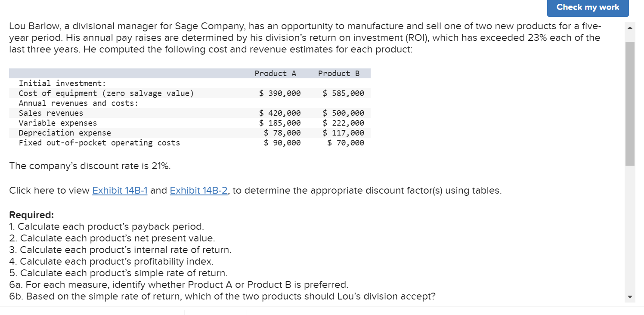
Task: Click requirement 3 about internal rate of return
Action: (x=120, y=250)
